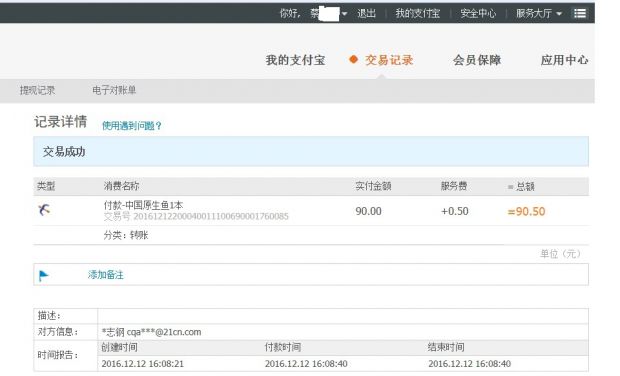Image resolution: width=620 pixels, height=376 pixels.
Task: Open 我的支付宝 link in top bar
Action: [x=418, y=13]
